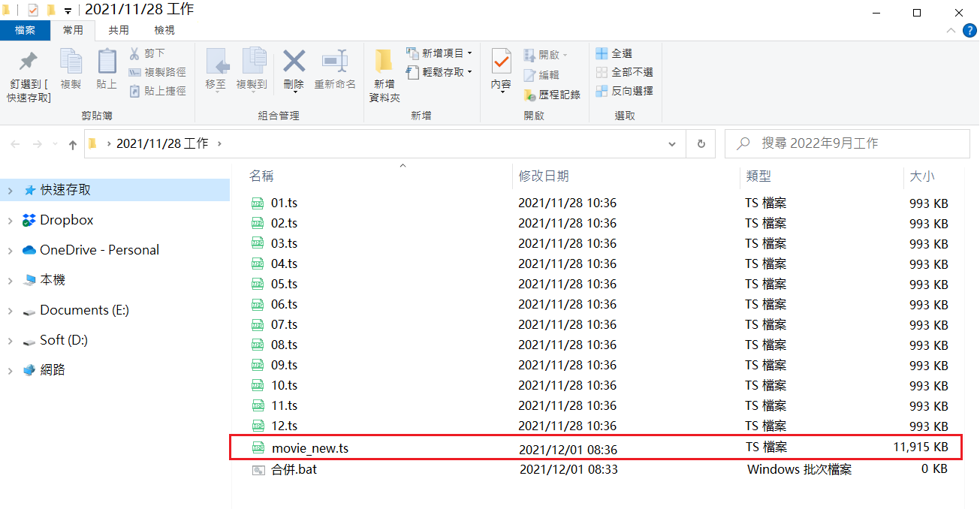Screen dimensions: 980x509
Task: Switch to the Share (共用) tab
Action: [x=119, y=30]
